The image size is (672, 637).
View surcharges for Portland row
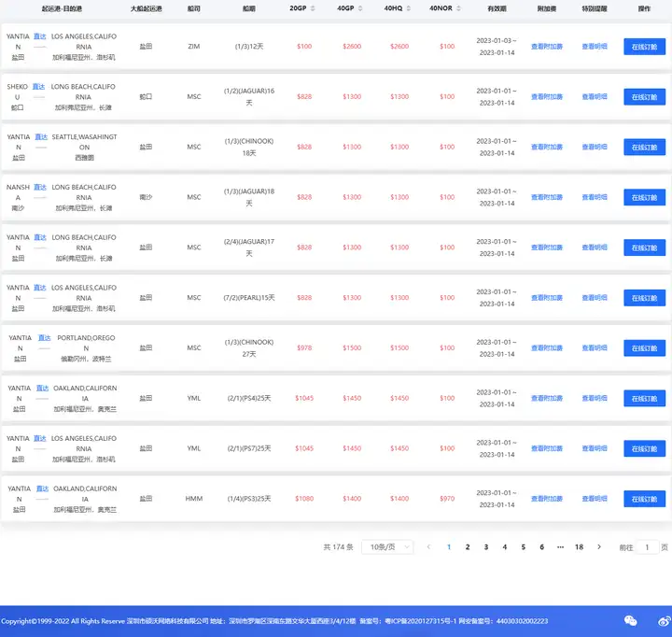[547, 347]
